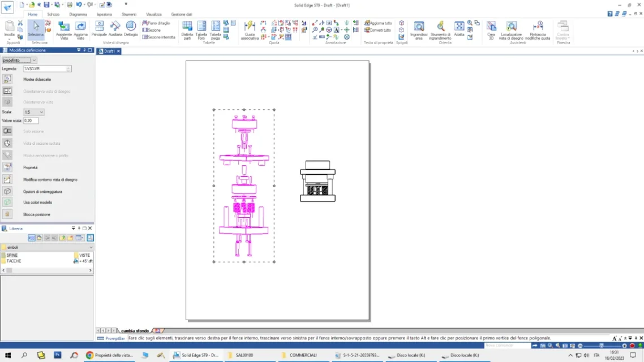Click the Save icon in quick access toolbar

[46, 5]
